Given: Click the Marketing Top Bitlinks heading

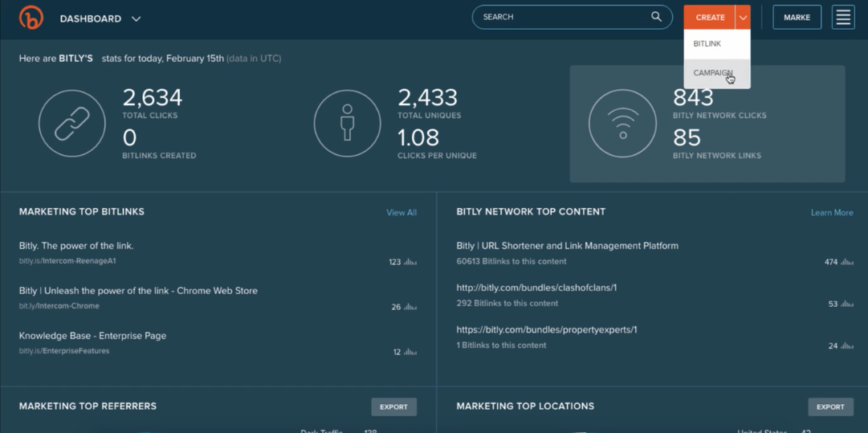Looking at the screenshot, I should pyautogui.click(x=82, y=211).
